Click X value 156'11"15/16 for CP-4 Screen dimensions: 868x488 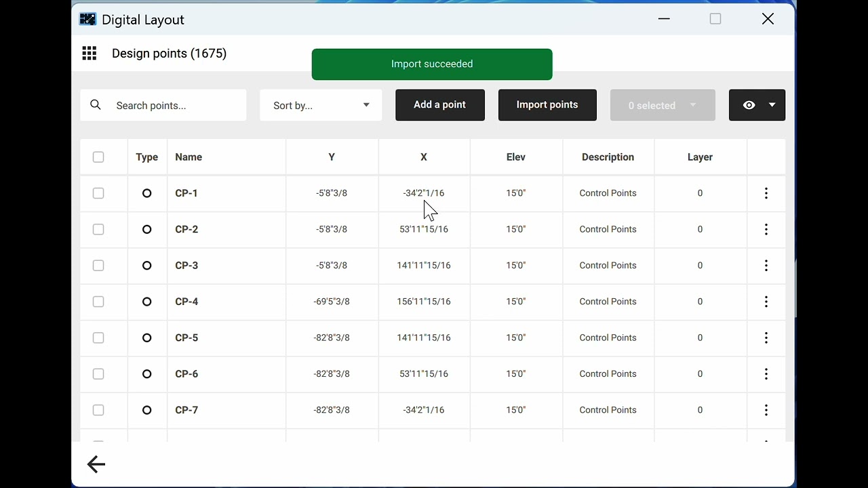pos(424,302)
